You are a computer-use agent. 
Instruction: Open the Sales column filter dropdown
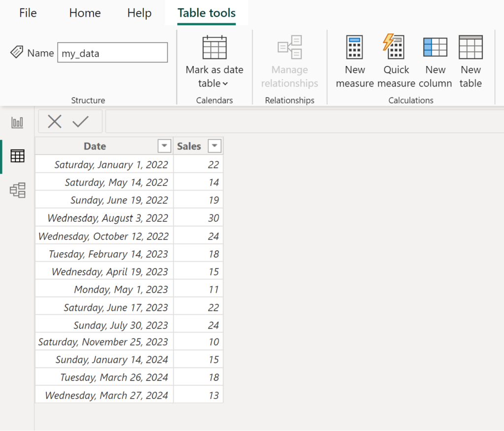tap(215, 146)
